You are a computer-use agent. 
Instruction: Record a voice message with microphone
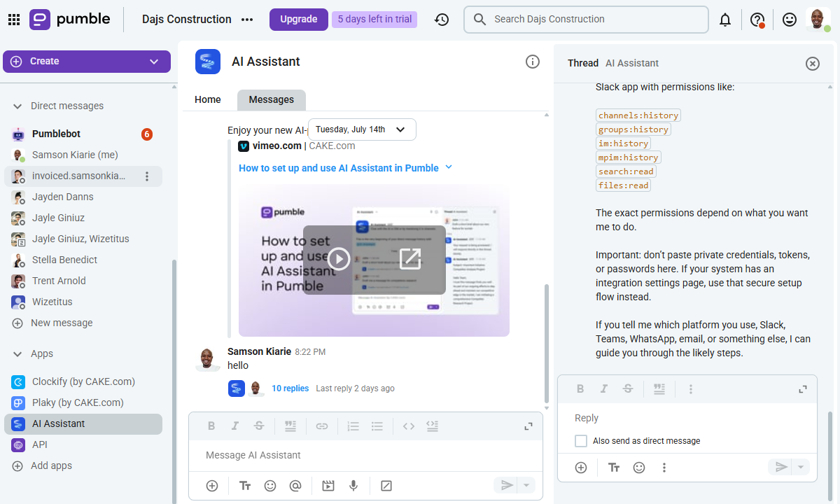click(353, 485)
